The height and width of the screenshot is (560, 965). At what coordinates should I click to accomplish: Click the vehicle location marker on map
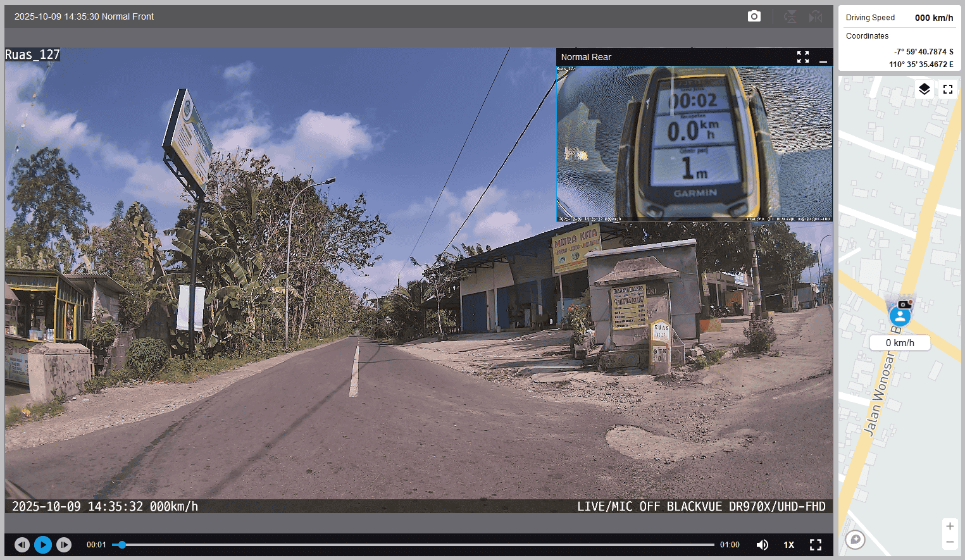point(899,315)
